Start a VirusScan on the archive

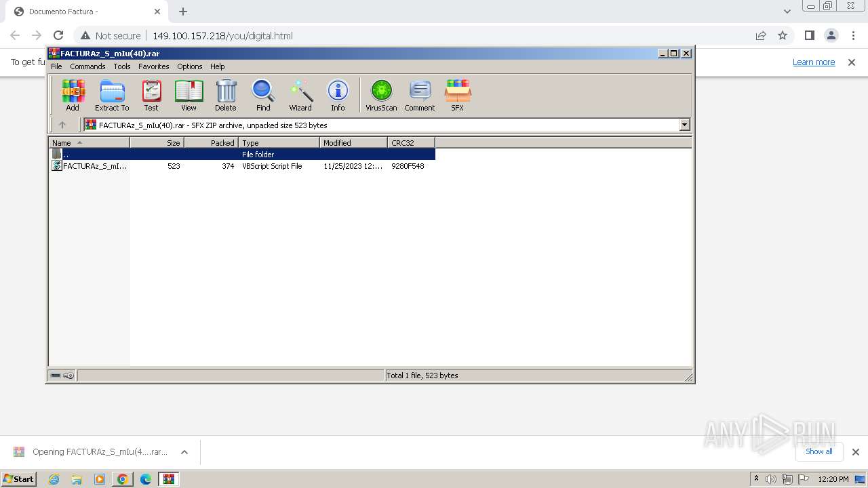(381, 95)
